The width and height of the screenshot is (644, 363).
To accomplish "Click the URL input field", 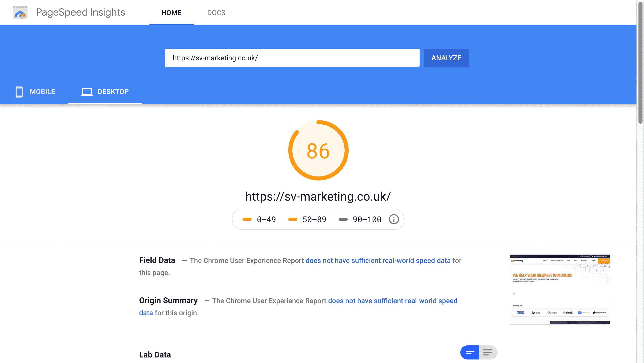I will (x=292, y=58).
